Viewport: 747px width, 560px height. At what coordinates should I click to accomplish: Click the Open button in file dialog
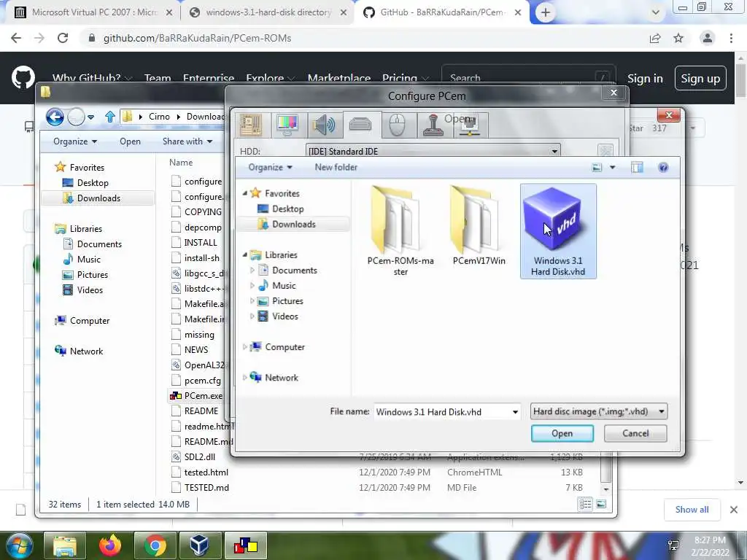(562, 433)
